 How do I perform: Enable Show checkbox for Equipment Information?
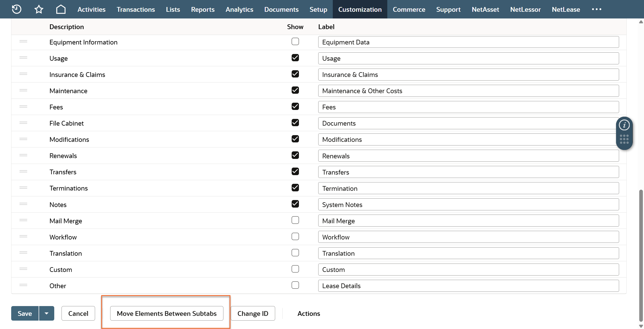click(295, 42)
